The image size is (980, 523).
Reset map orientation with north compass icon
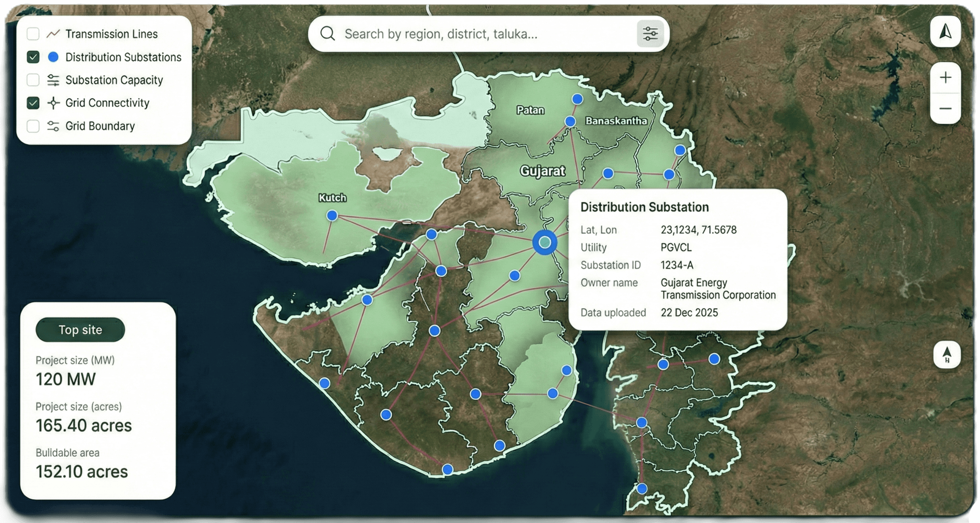[947, 354]
